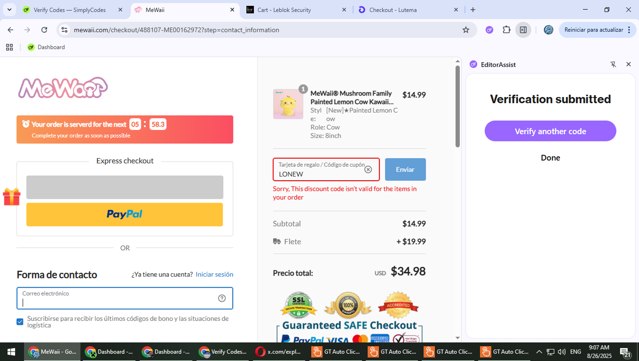Toggle the browser side panel icon
This screenshot has height=361, width=639.
[523, 30]
